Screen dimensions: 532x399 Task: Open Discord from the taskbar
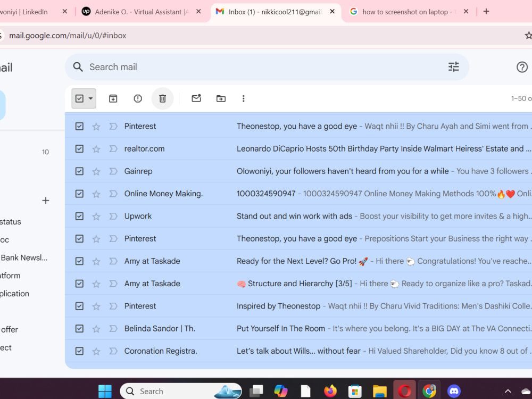tap(454, 391)
